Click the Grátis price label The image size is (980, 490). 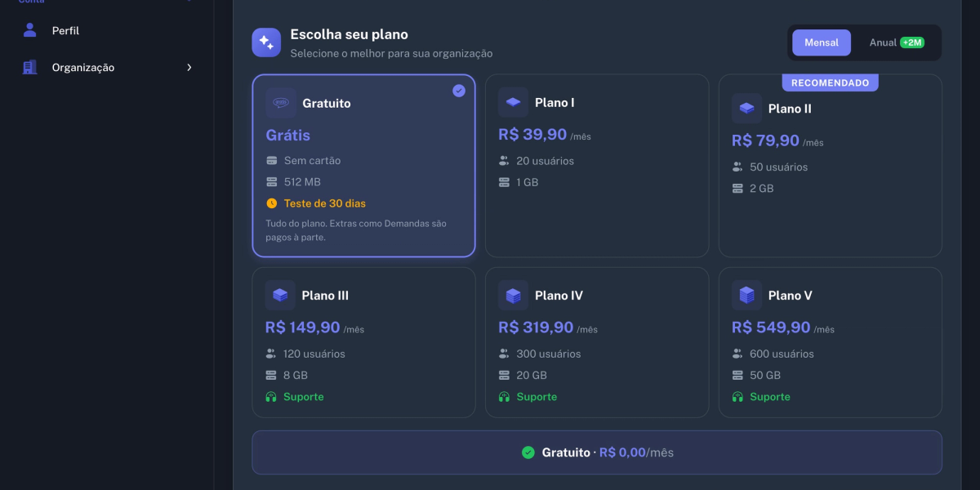click(288, 136)
